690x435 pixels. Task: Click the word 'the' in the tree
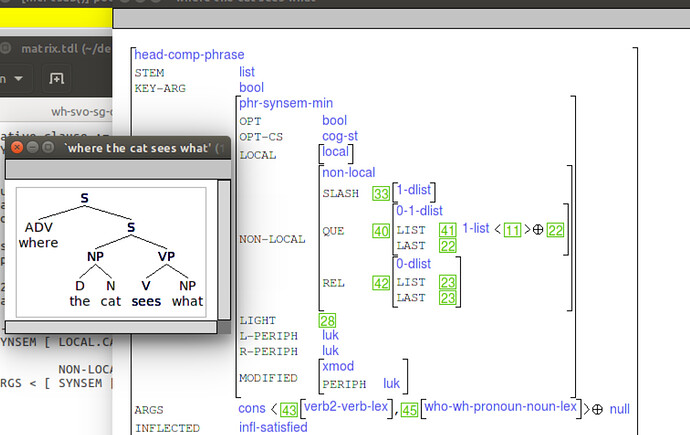point(80,301)
